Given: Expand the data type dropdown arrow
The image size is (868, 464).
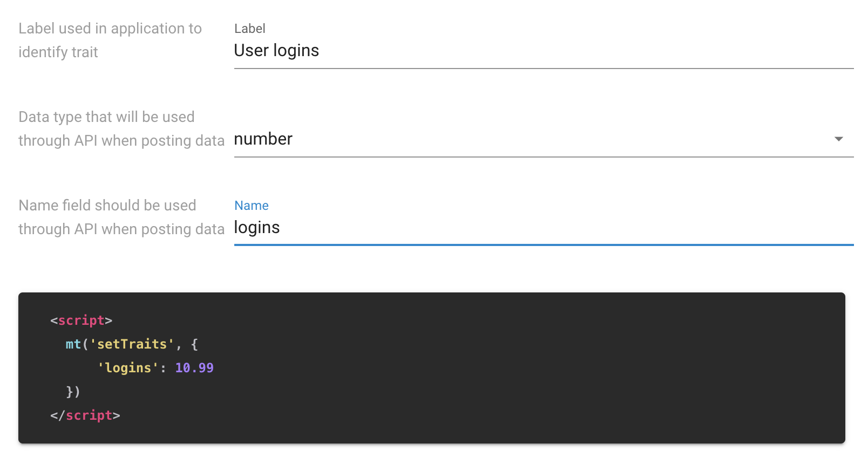Looking at the screenshot, I should 838,139.
